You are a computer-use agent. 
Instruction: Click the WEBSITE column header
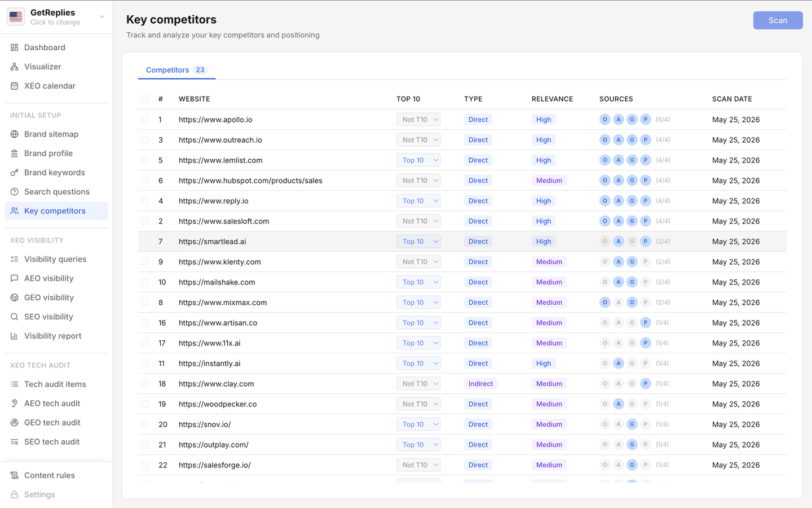tap(195, 99)
